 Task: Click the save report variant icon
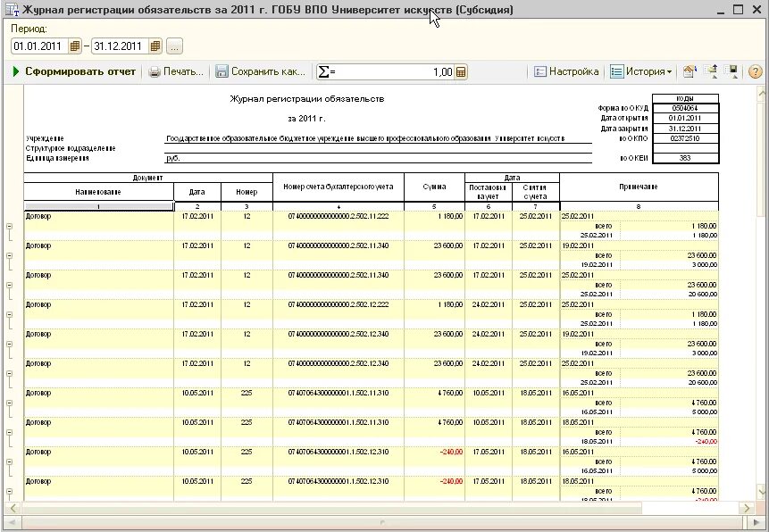click(731, 71)
